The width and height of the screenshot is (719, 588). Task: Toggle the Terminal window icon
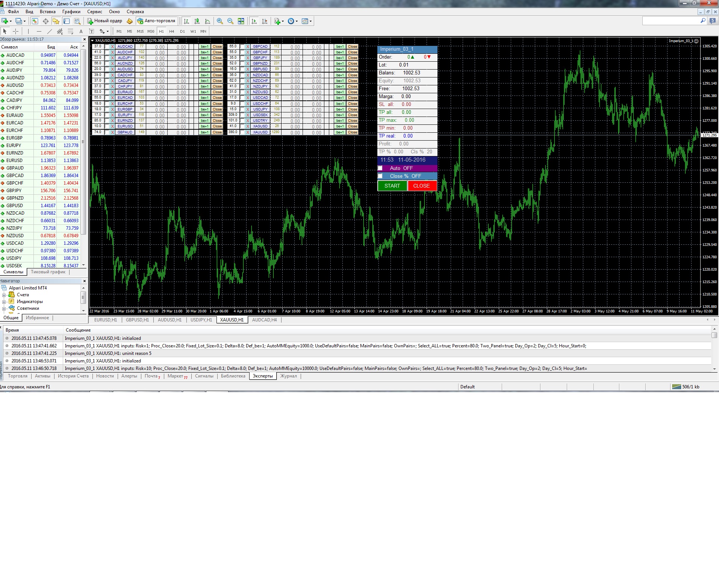67,21
